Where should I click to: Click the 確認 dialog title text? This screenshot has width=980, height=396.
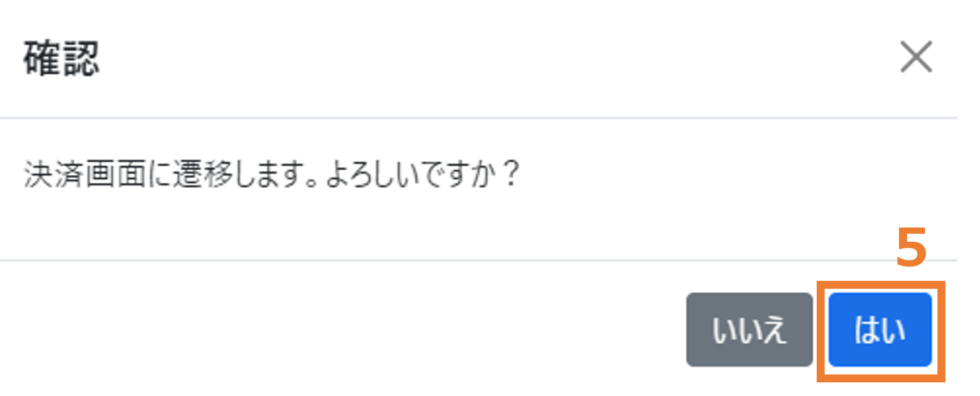point(61,58)
